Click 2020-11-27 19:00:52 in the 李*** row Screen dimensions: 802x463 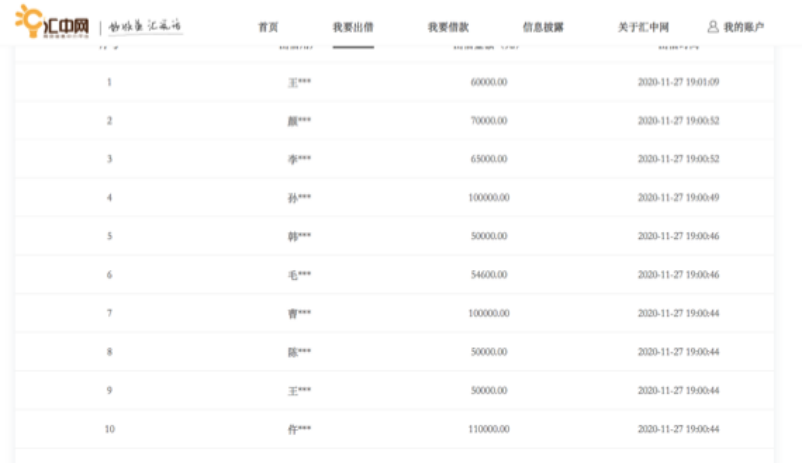(678, 159)
